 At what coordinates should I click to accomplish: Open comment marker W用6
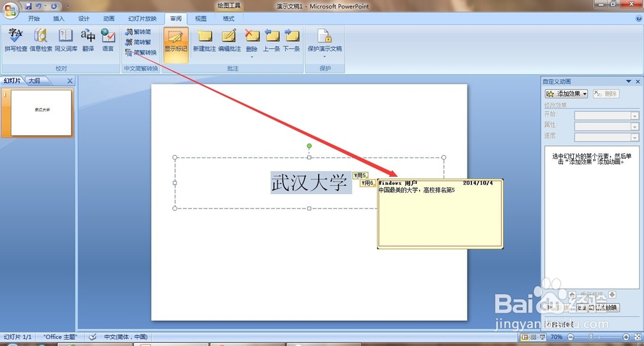pos(368,183)
